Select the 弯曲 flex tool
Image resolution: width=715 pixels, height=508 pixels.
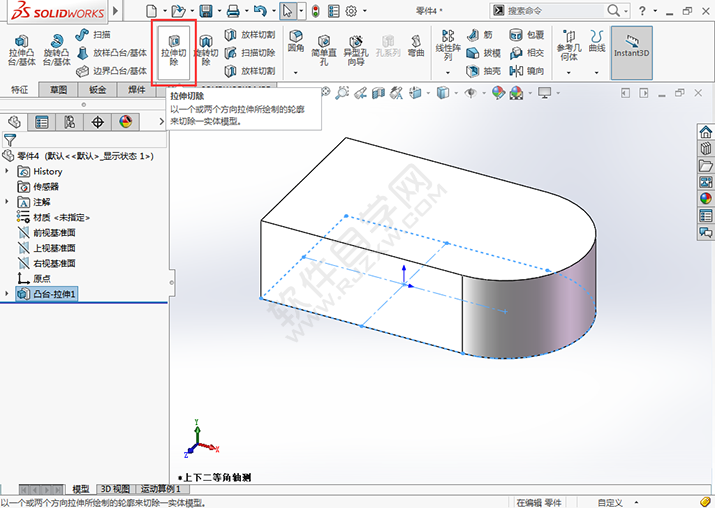(x=416, y=47)
